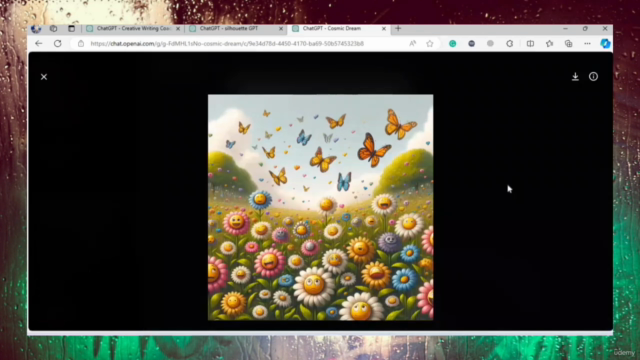This screenshot has width=640, height=360.
Task: Download the generated flower image
Action: (575, 76)
